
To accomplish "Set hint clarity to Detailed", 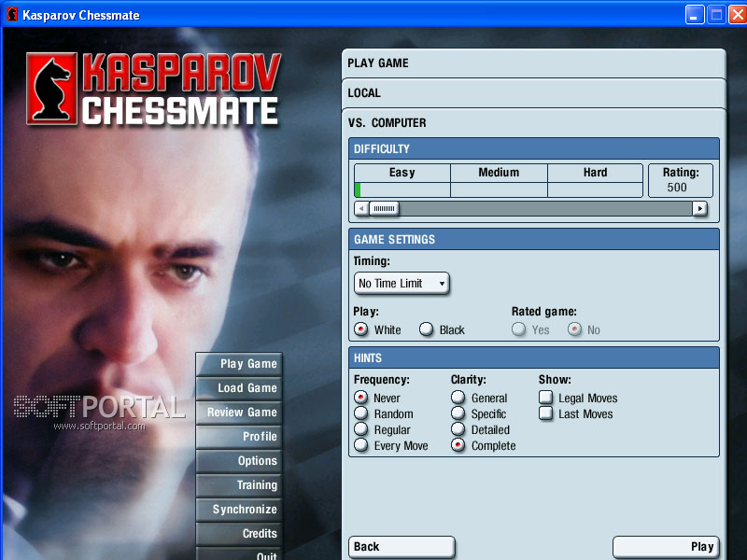I will point(458,429).
